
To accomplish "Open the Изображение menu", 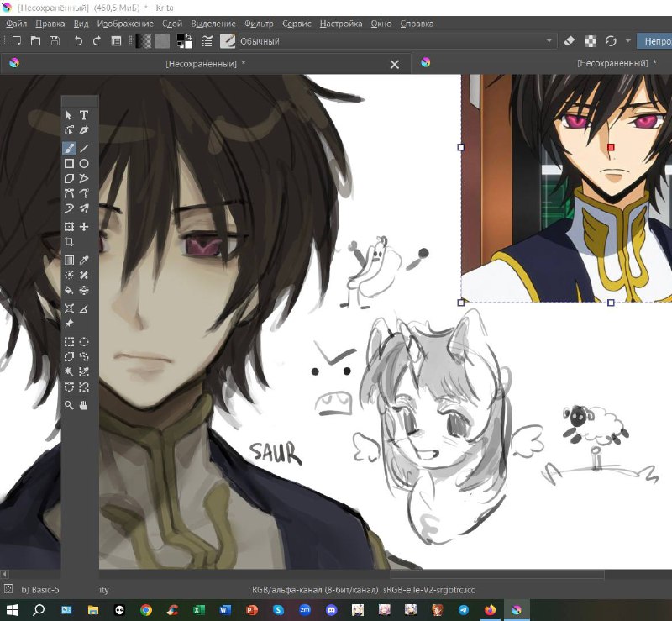I will coord(125,24).
